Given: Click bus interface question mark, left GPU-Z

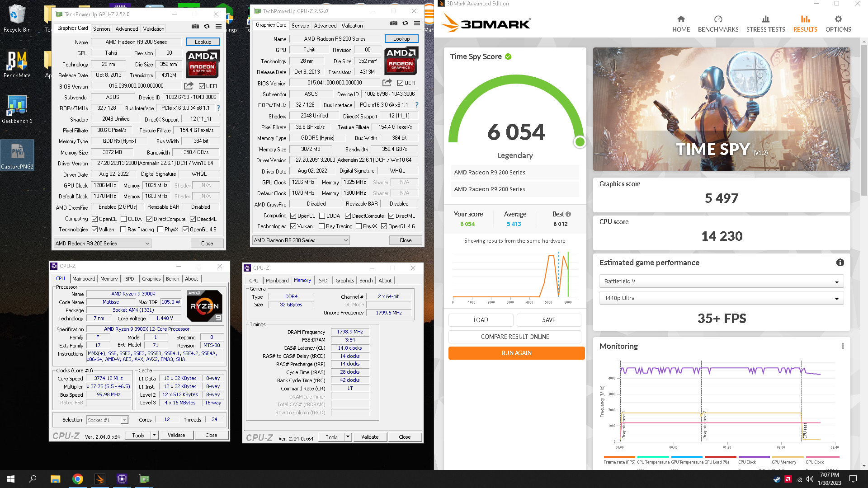Looking at the screenshot, I should click(218, 108).
